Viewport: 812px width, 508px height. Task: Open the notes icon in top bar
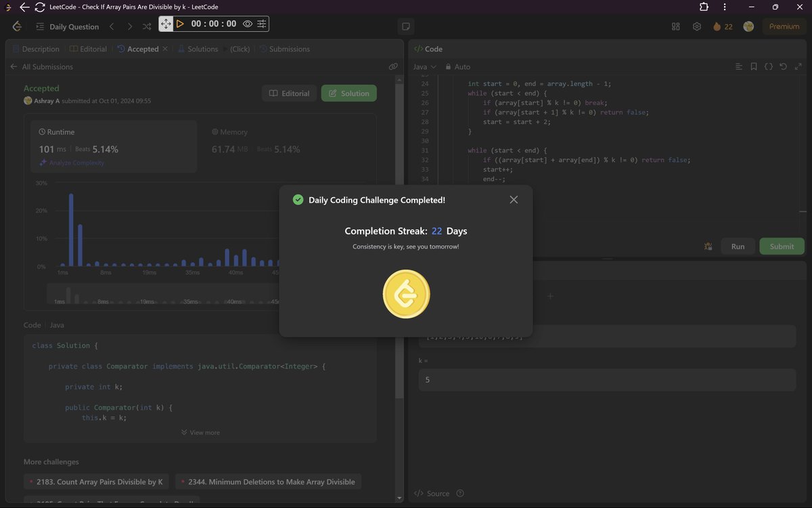coord(406,26)
